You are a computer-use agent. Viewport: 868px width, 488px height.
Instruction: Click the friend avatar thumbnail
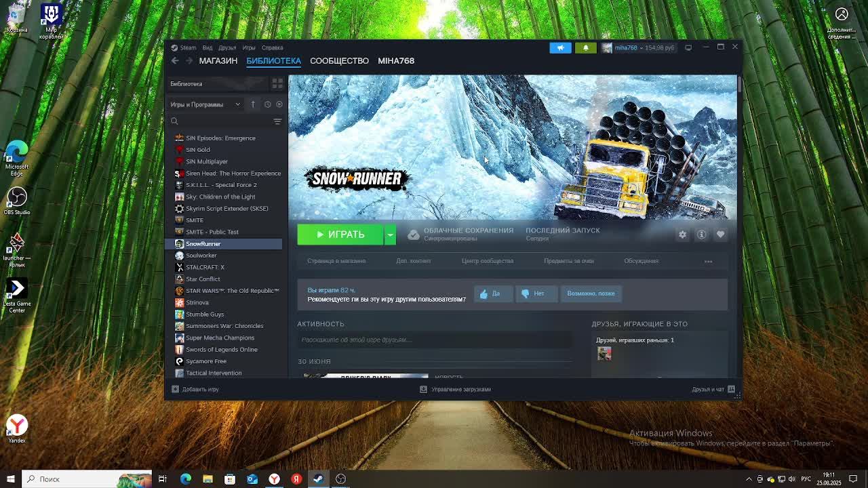pos(604,353)
